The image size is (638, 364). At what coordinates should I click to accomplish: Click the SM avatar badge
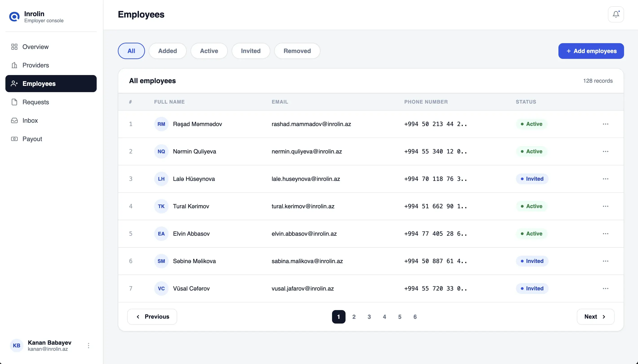coord(161,261)
